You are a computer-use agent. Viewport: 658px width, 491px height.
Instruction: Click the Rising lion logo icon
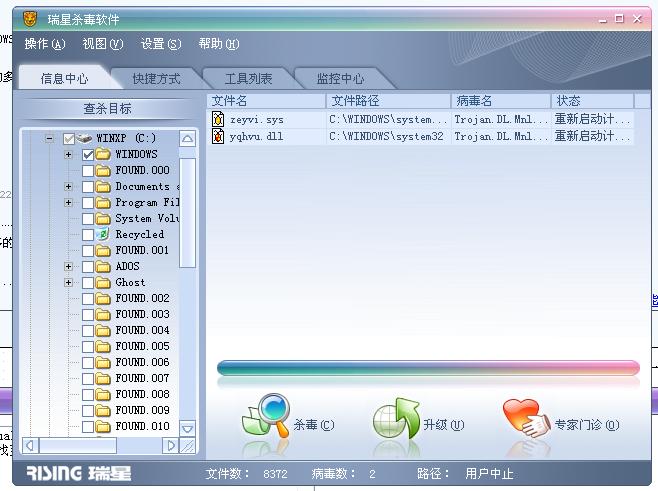point(30,19)
